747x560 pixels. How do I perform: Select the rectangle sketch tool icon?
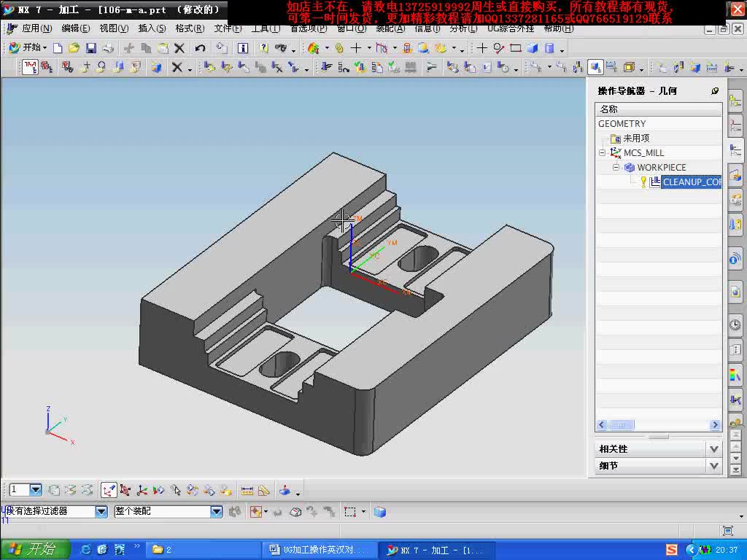pos(516,48)
